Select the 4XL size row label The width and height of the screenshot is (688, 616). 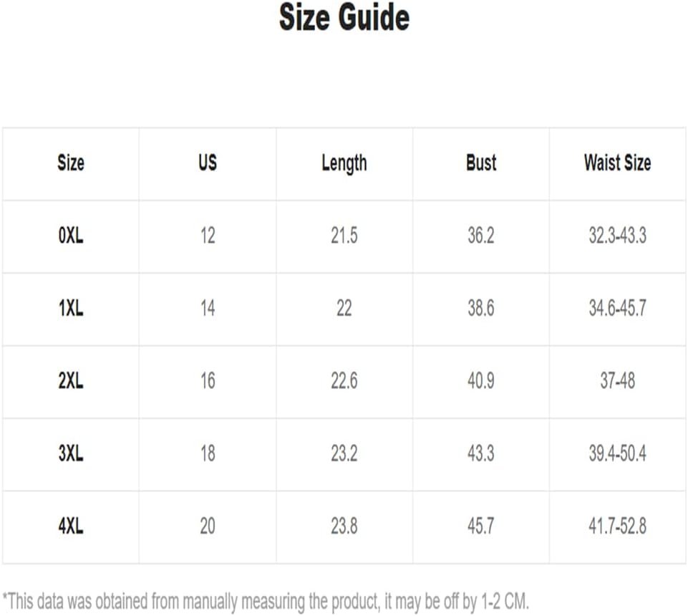pos(71,526)
